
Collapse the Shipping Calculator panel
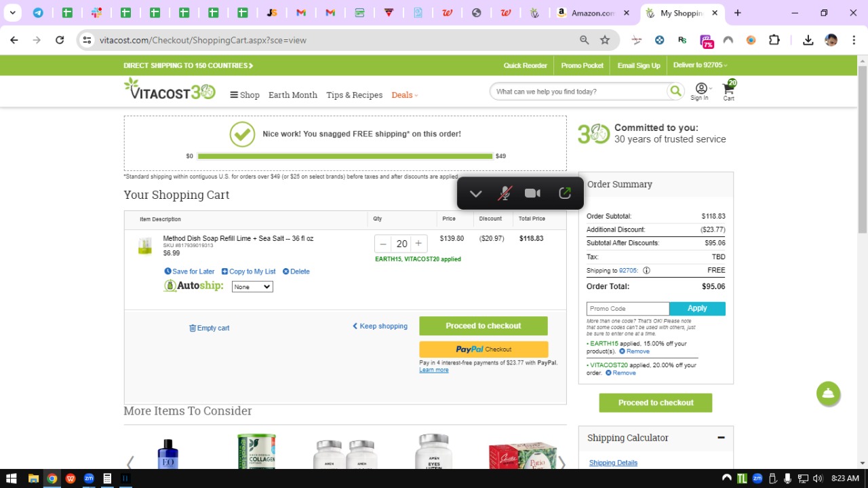click(x=721, y=438)
